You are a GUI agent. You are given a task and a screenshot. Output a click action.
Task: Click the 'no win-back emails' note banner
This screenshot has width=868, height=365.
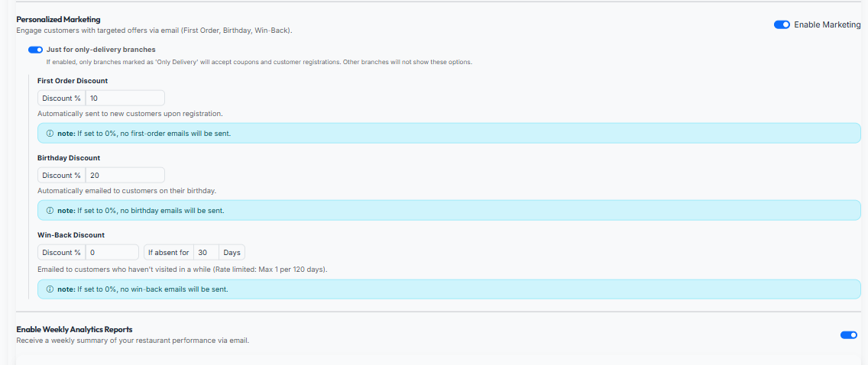coord(458,289)
